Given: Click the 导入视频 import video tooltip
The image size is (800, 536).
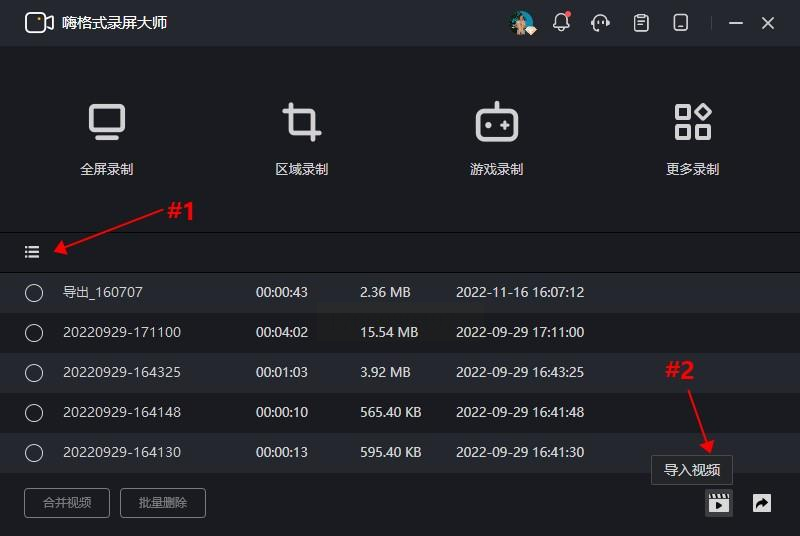Looking at the screenshot, I should click(x=692, y=470).
